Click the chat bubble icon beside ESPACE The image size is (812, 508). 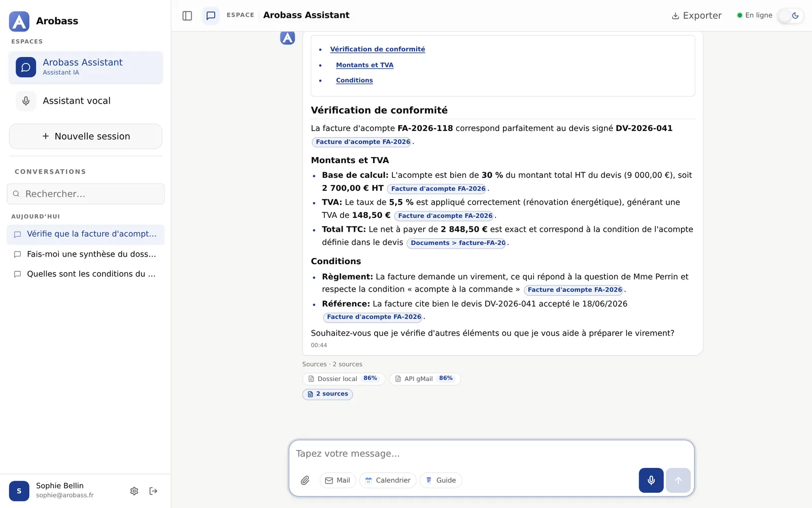(x=211, y=16)
